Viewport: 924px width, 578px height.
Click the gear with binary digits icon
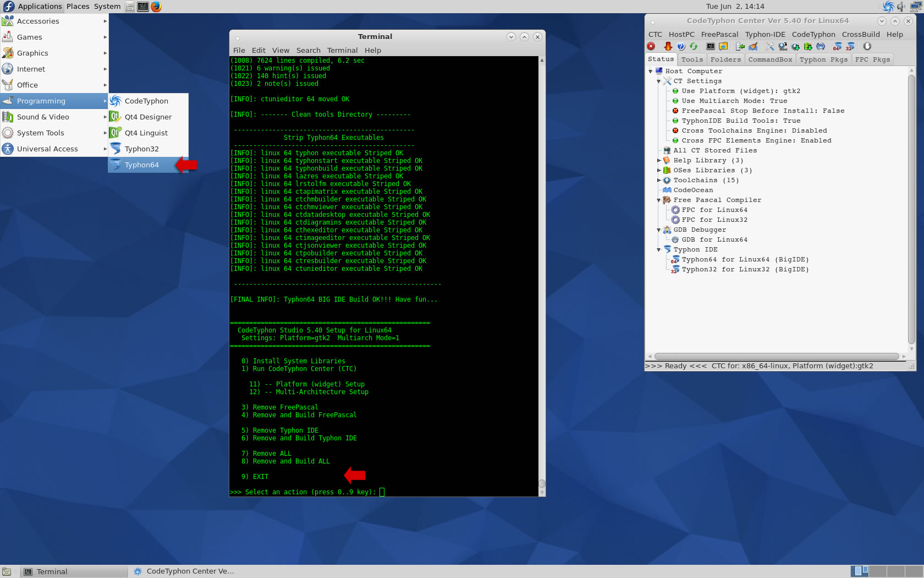(783, 47)
